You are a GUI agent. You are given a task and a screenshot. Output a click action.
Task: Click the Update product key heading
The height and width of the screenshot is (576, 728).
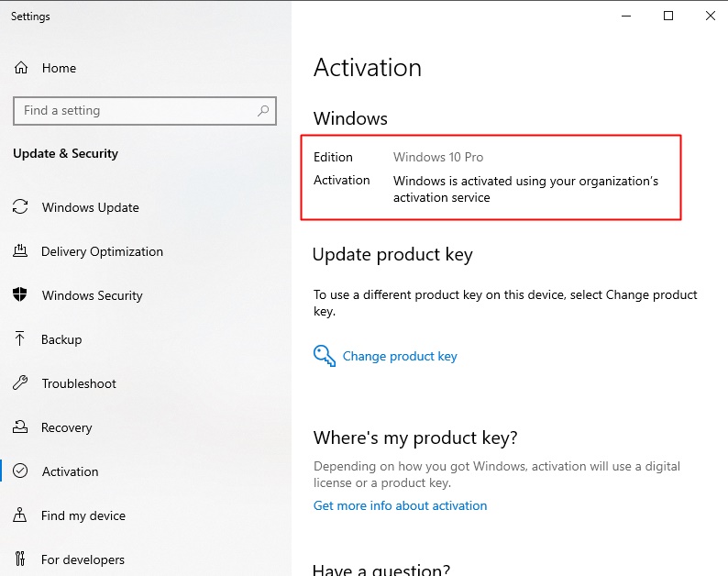click(x=392, y=255)
